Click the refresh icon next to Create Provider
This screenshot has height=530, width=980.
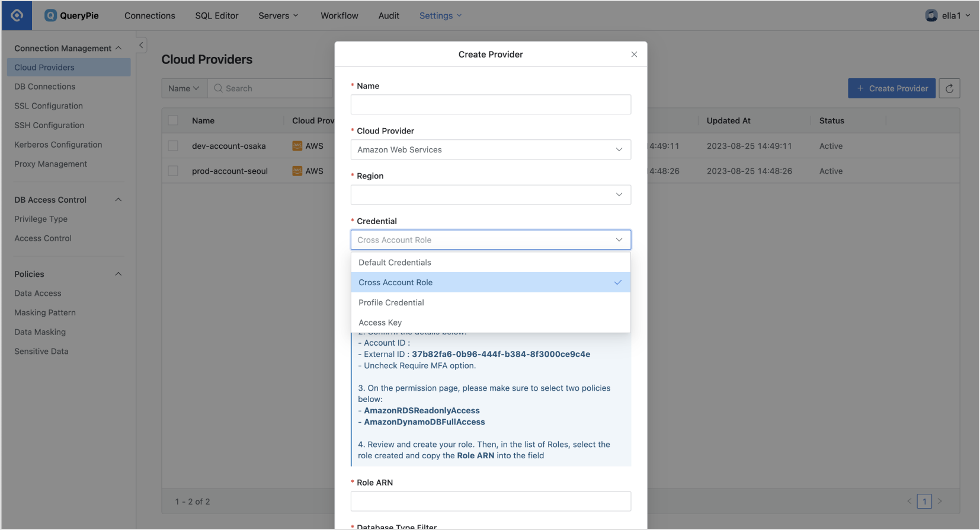pyautogui.click(x=949, y=88)
